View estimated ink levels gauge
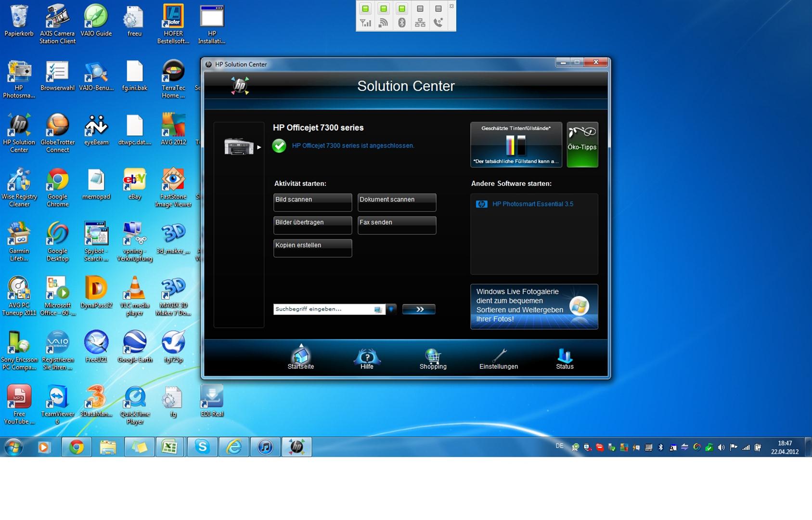Image resolution: width=812 pixels, height=520 pixels. click(516, 144)
